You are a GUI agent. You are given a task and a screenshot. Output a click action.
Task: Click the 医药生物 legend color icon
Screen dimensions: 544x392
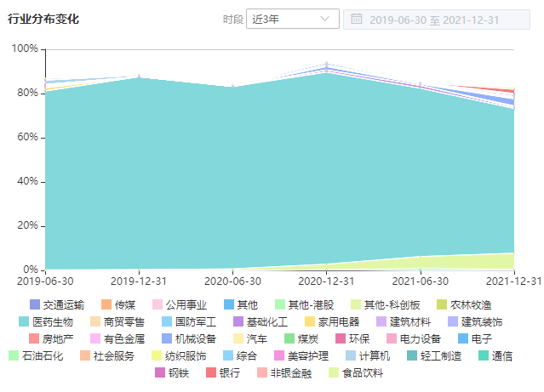click(x=35, y=321)
